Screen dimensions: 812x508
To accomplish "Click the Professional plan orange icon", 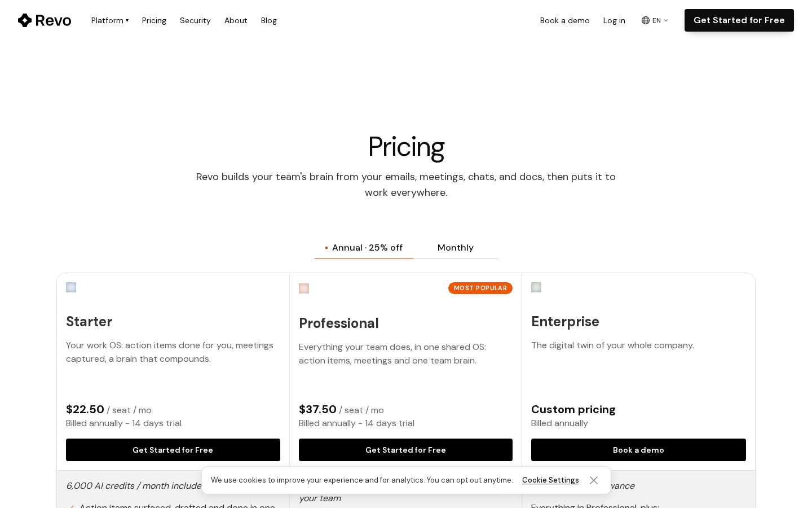I will pos(304,288).
